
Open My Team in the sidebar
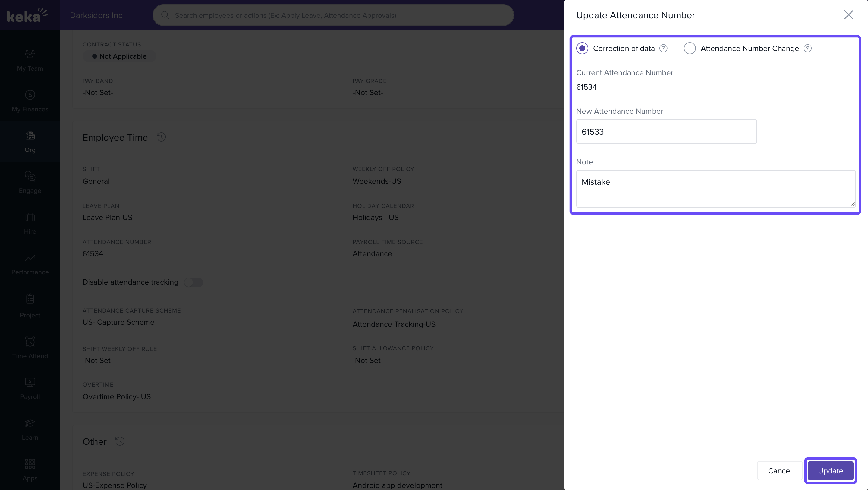tap(30, 60)
